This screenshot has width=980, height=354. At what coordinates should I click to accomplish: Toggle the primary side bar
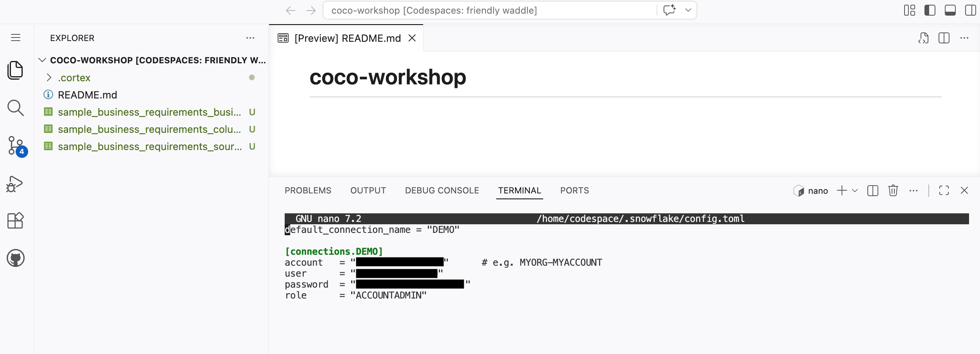tap(930, 10)
